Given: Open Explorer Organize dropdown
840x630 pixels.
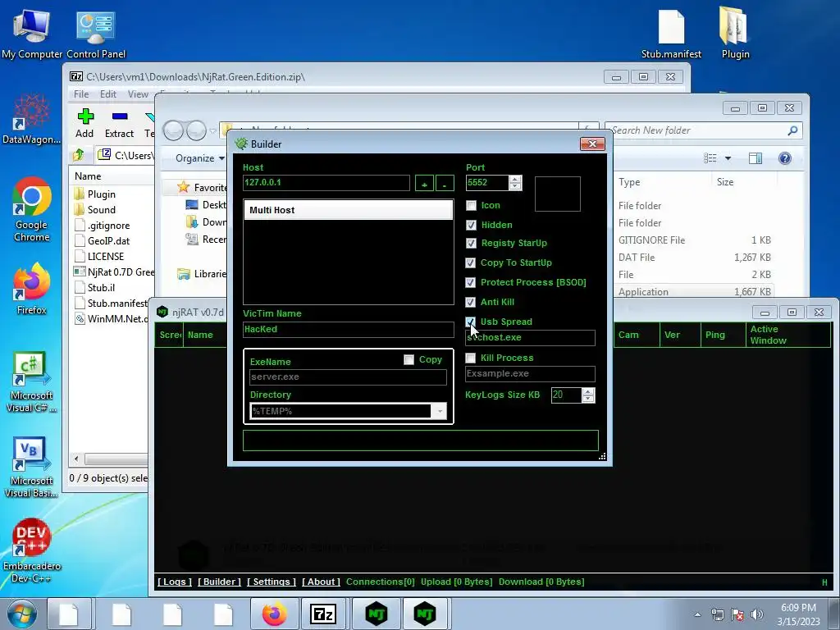Looking at the screenshot, I should pyautogui.click(x=200, y=158).
